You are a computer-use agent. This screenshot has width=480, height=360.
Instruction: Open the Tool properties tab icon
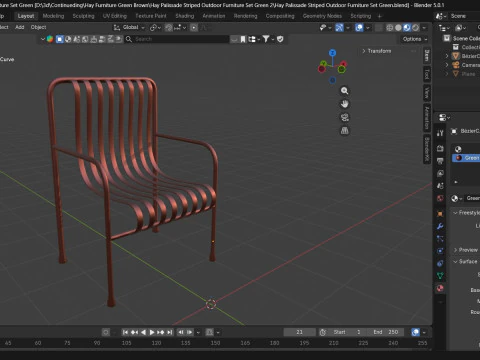440,133
